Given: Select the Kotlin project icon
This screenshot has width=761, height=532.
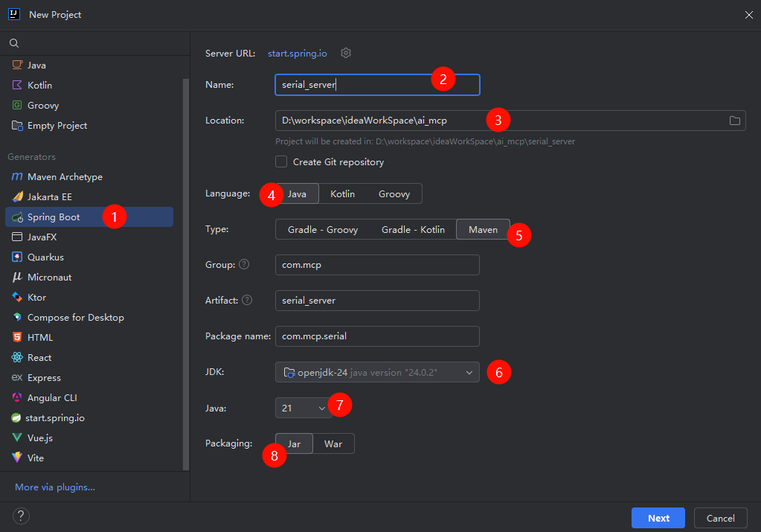Looking at the screenshot, I should tap(17, 85).
